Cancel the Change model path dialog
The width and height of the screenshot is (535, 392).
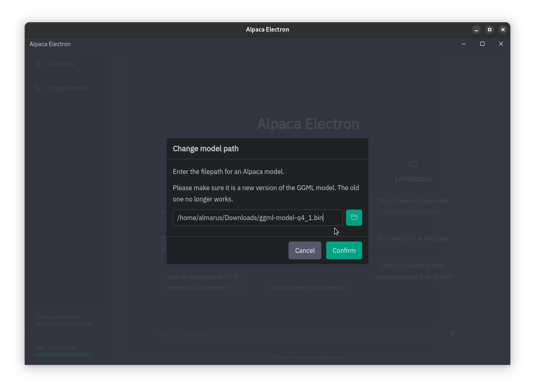pyautogui.click(x=305, y=250)
